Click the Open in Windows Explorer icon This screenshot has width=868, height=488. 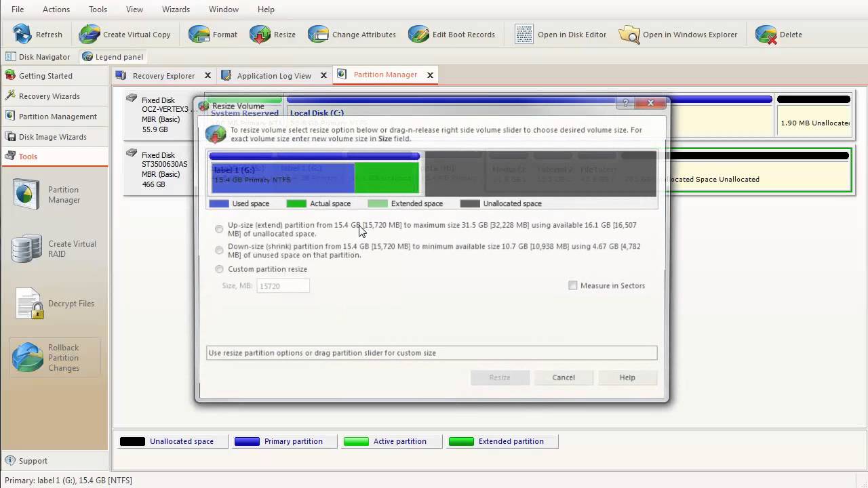click(x=629, y=34)
